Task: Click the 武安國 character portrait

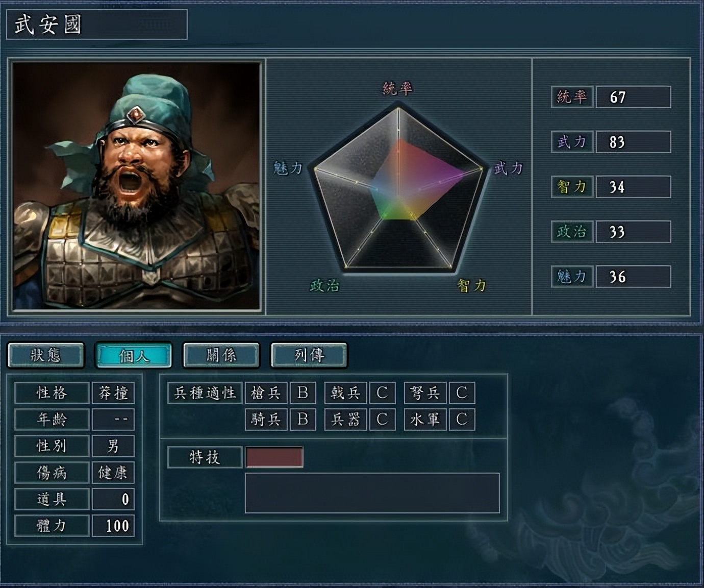Action: coord(136,186)
